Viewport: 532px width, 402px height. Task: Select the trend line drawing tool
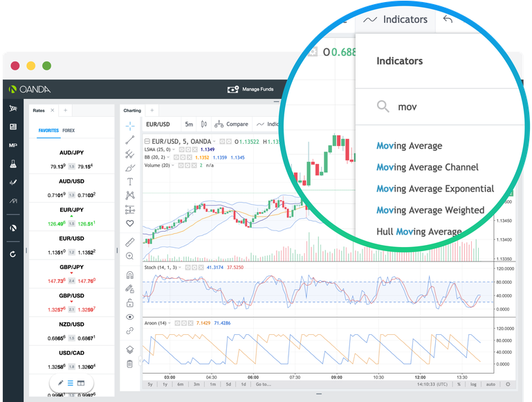pyautogui.click(x=130, y=140)
